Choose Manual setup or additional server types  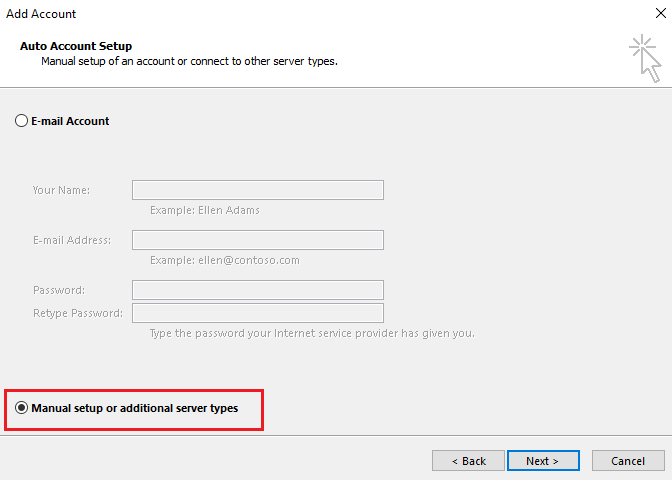[23, 408]
